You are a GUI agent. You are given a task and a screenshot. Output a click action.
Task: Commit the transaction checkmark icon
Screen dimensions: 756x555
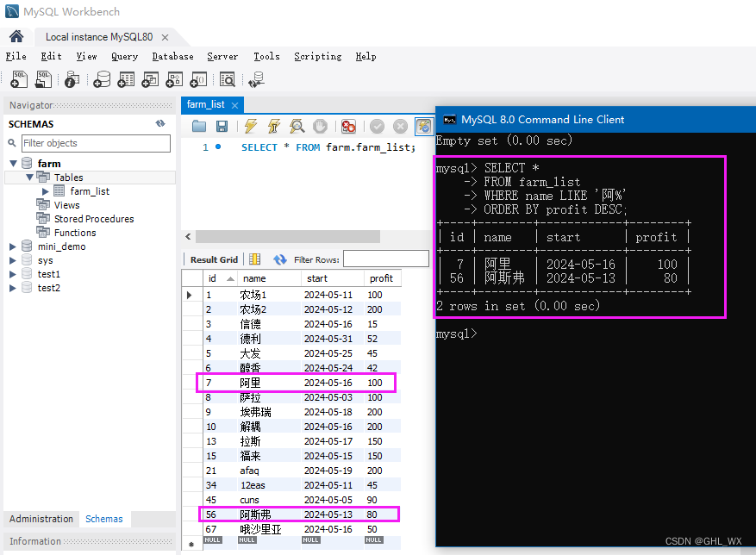377,127
